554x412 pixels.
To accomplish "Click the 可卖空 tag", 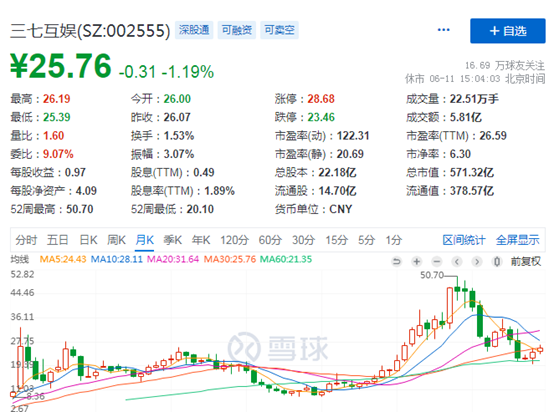I will (x=279, y=30).
